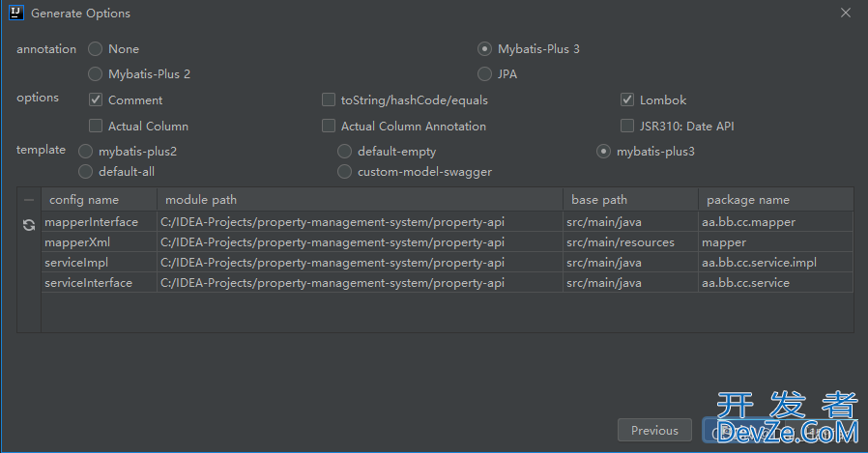Select mybatis-plus2 template
868x453 pixels.
[85, 151]
